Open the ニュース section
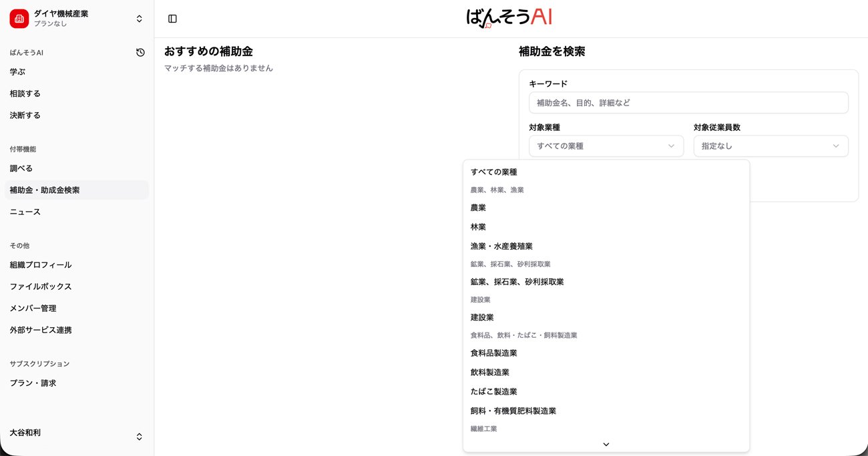Screen dimensions: 868x456 [x=24, y=212]
